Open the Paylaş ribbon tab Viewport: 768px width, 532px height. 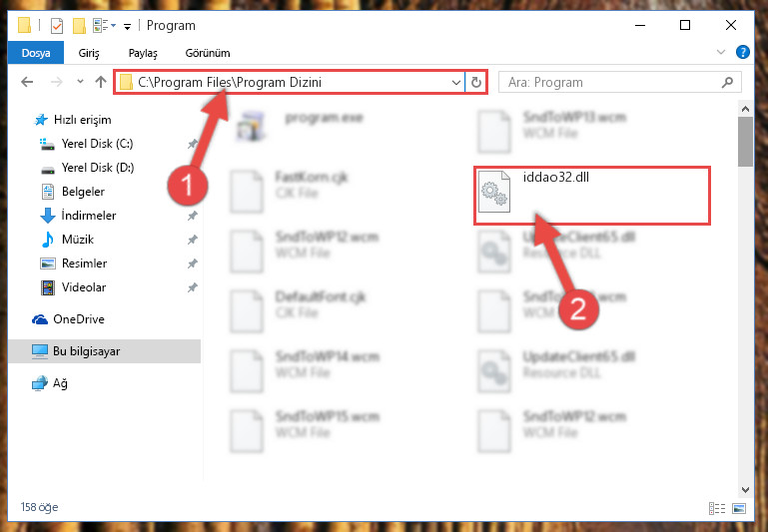pos(143,53)
